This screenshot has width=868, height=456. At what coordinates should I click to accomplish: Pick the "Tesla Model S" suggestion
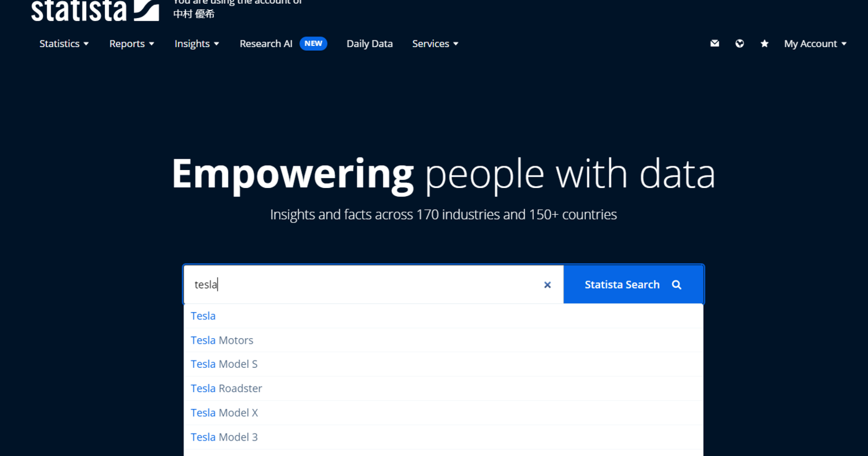(224, 364)
